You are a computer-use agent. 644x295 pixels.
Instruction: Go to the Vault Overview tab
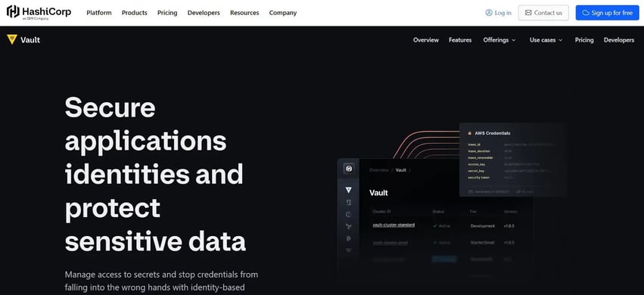(426, 40)
